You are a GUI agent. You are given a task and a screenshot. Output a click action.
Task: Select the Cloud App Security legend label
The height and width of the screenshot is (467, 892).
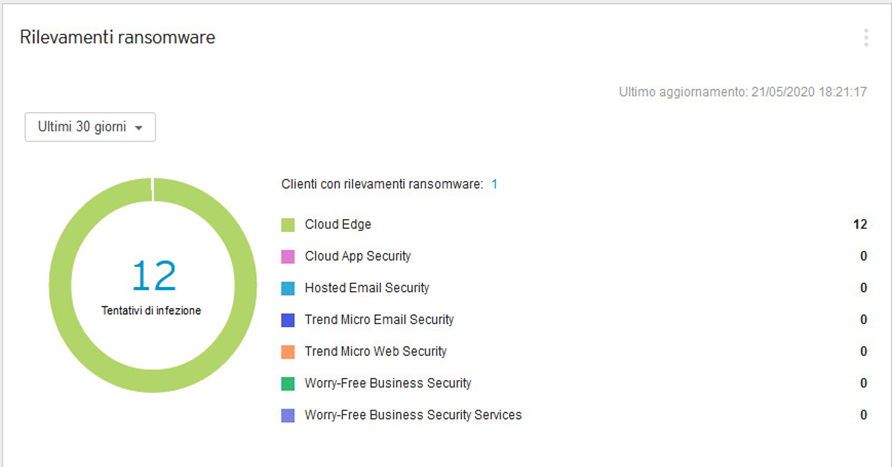coord(358,257)
